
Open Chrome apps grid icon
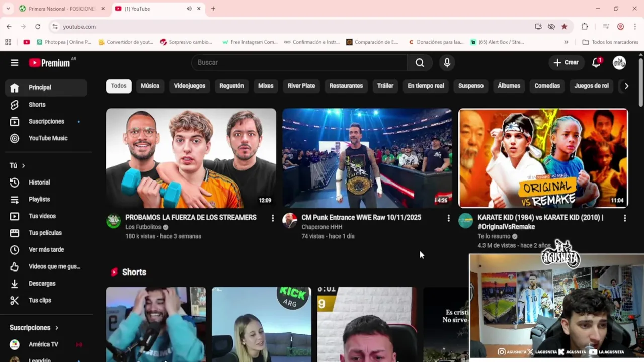pyautogui.click(x=8, y=42)
